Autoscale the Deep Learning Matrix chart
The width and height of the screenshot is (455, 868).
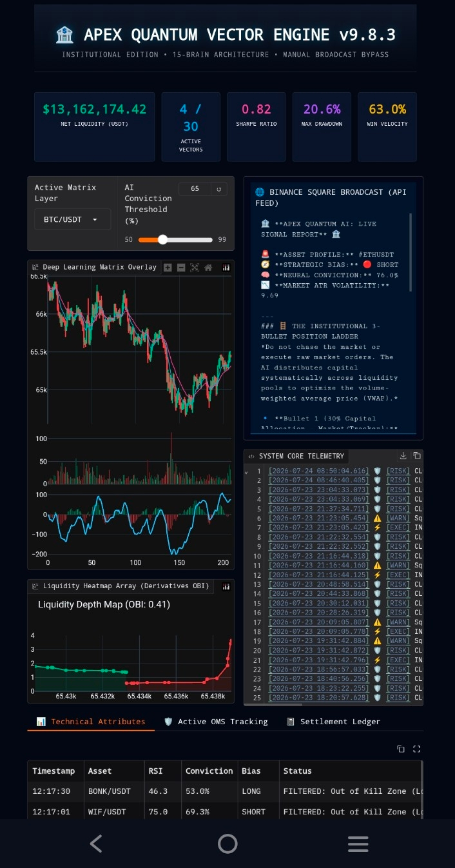[195, 268]
